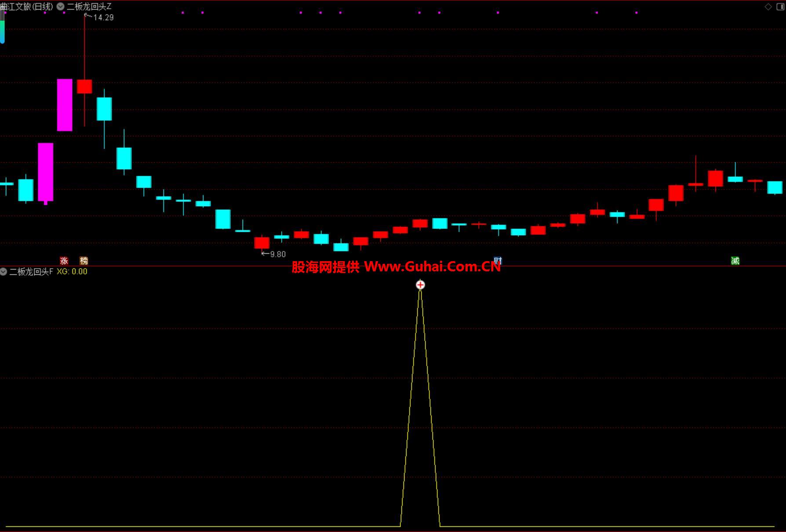786x532 pixels.
Task: Select the 二板龙回头F indicator name
Action: point(31,272)
